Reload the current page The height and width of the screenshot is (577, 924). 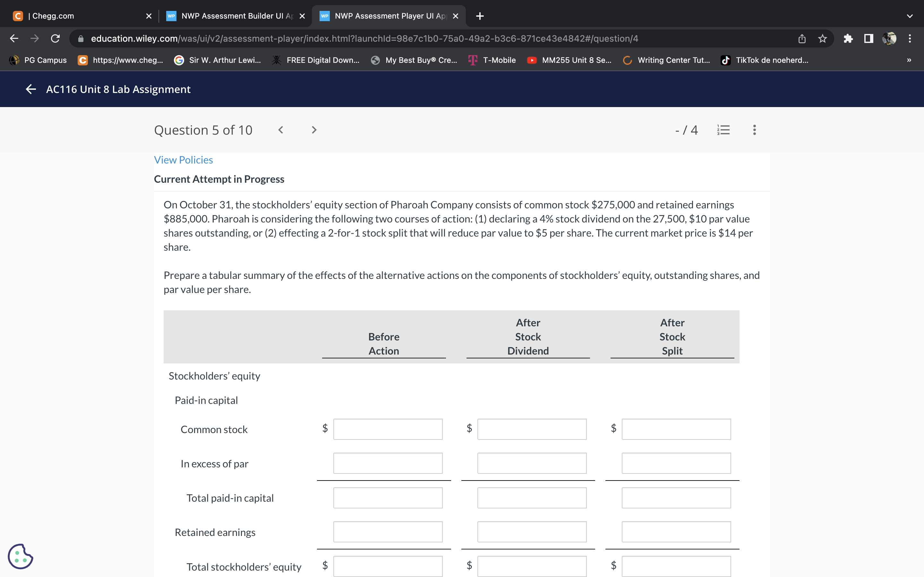(x=55, y=38)
